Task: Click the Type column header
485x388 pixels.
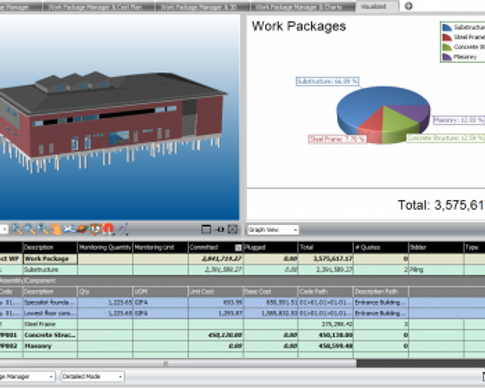Action: point(475,247)
